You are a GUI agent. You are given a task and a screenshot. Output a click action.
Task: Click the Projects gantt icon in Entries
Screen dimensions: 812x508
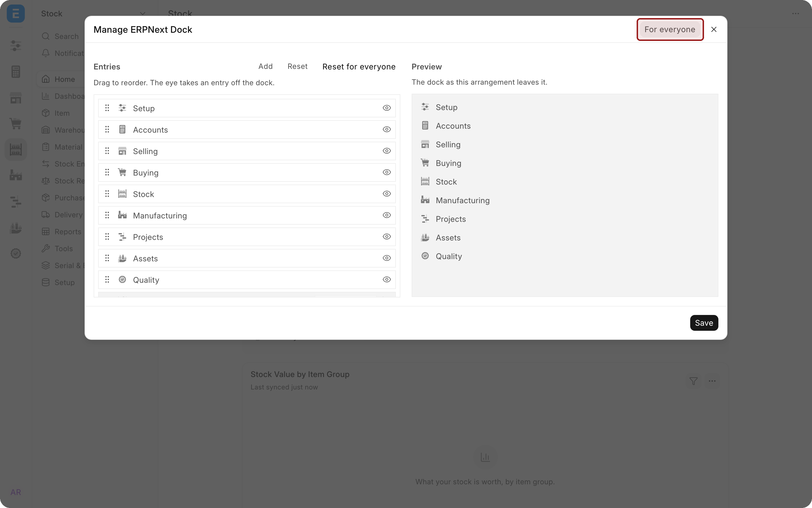(x=122, y=237)
